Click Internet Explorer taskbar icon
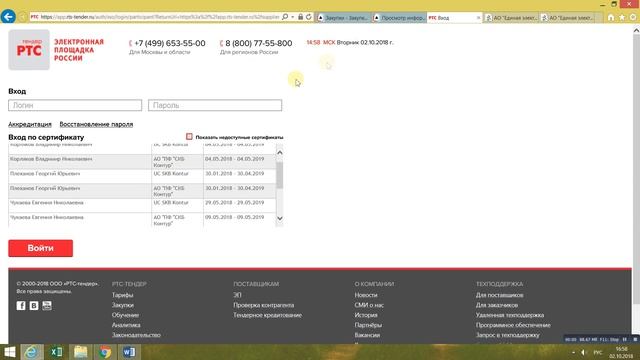The width and height of the screenshot is (640, 360). [32, 352]
